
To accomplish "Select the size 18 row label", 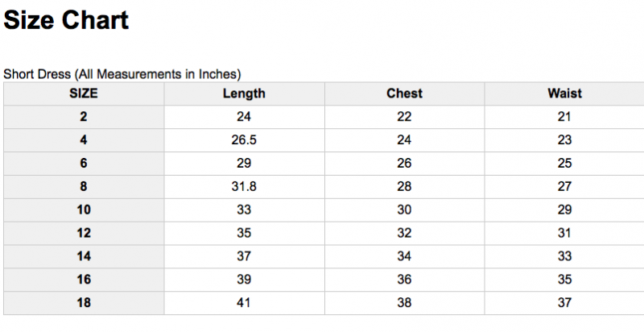I will [x=84, y=303].
